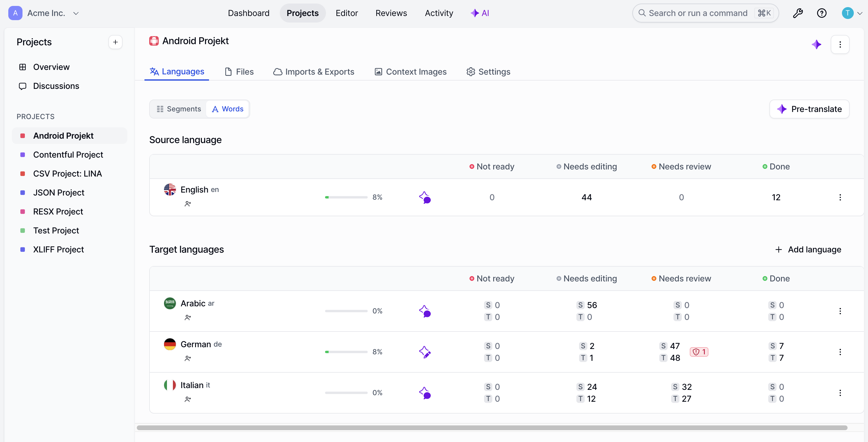
Task: Click the Italian 0% progress bar
Action: 346,393
